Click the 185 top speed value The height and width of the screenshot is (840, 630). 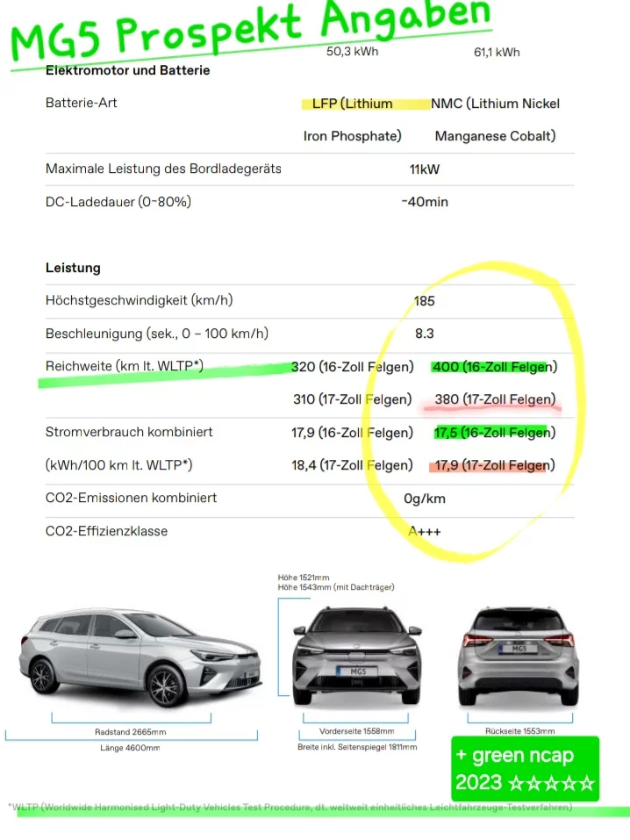(424, 301)
